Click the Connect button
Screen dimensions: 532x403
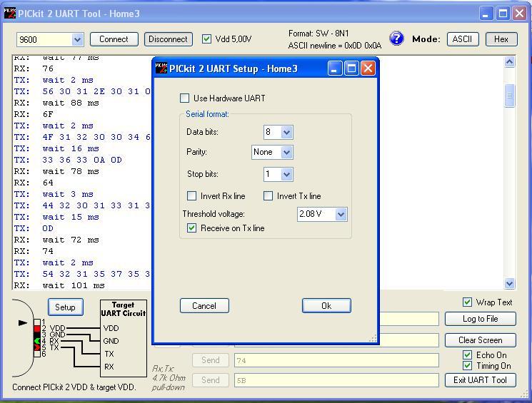114,39
